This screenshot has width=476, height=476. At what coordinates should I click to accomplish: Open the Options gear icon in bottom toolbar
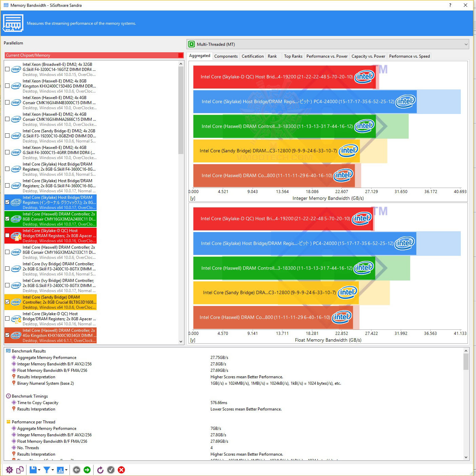coord(9,470)
